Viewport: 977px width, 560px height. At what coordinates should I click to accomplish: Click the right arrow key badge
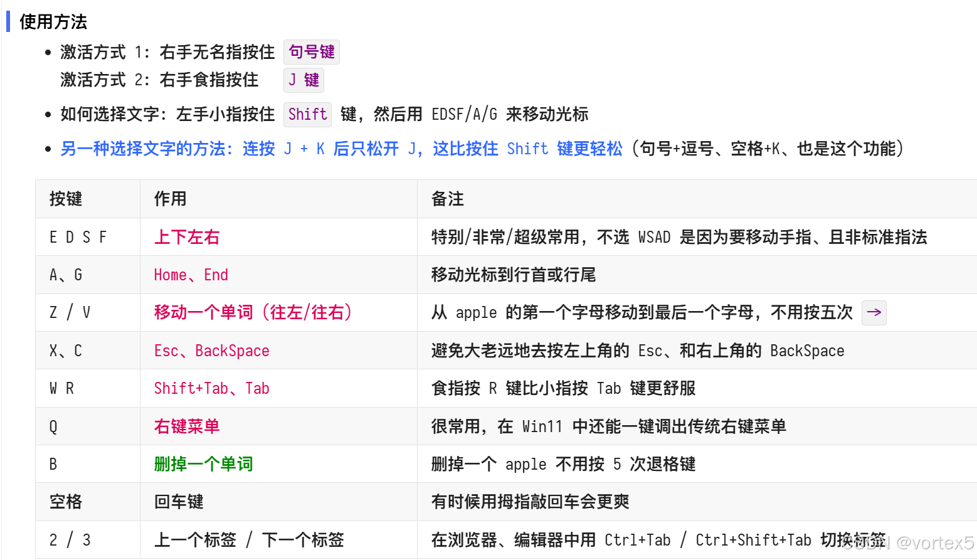coord(874,312)
